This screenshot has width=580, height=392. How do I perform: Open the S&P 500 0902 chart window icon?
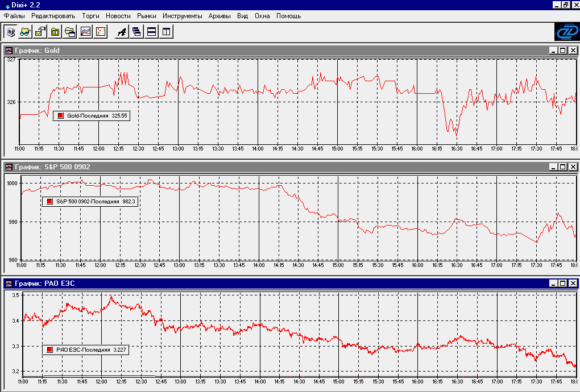tap(9, 167)
